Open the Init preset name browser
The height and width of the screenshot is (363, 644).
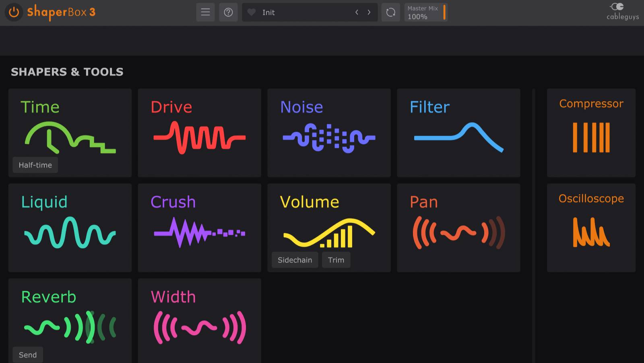coord(268,12)
